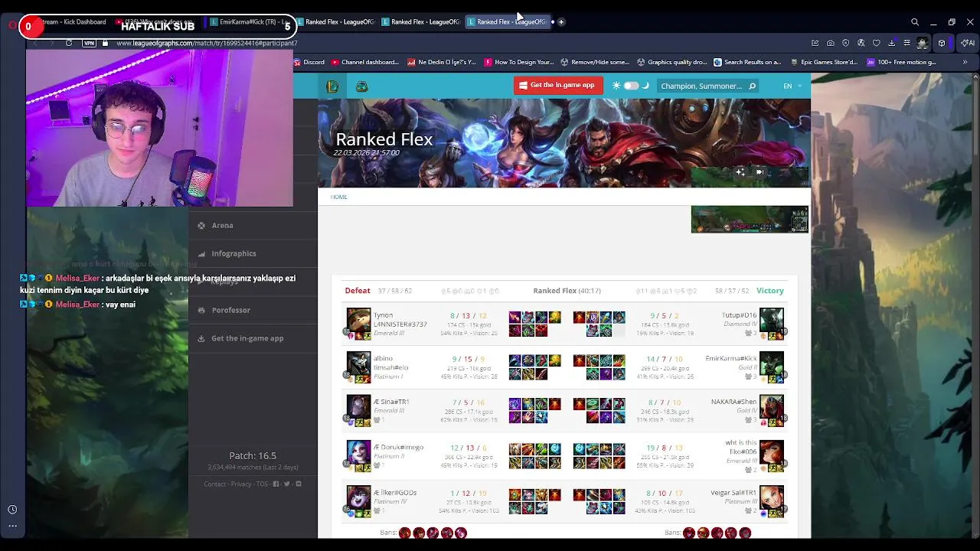Click the Defeat label of the losing team
Viewport: 980px width, 551px height.
[x=358, y=291]
